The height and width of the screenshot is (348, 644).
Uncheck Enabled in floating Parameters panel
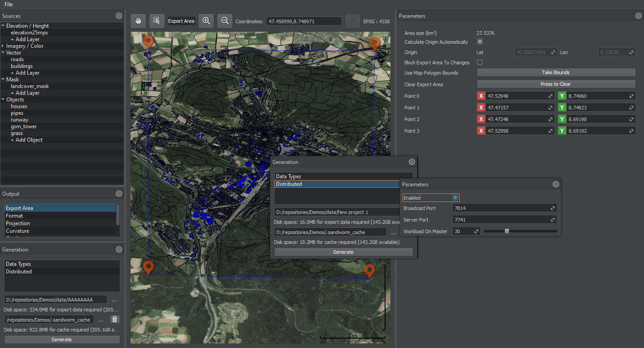tap(455, 197)
